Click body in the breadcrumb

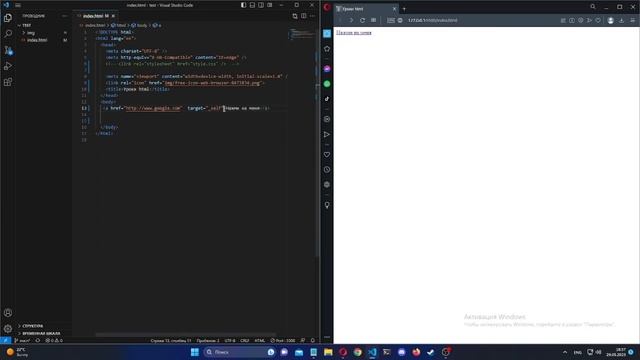139,25
